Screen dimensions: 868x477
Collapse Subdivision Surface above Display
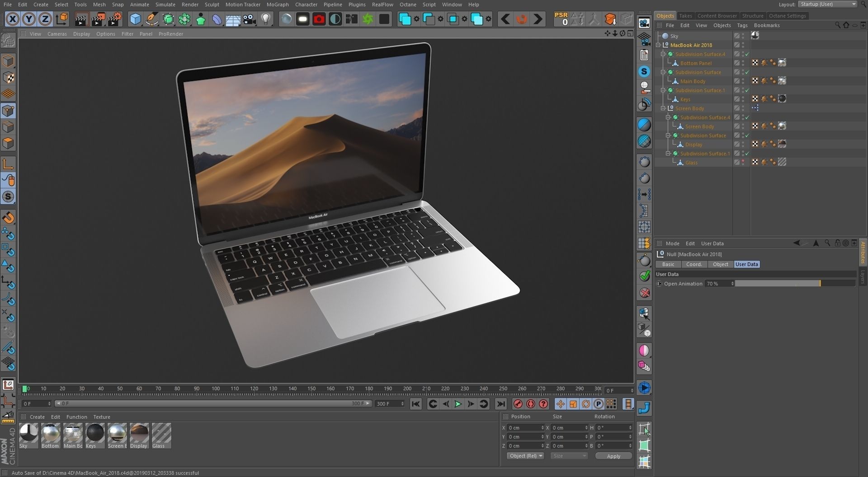click(668, 136)
